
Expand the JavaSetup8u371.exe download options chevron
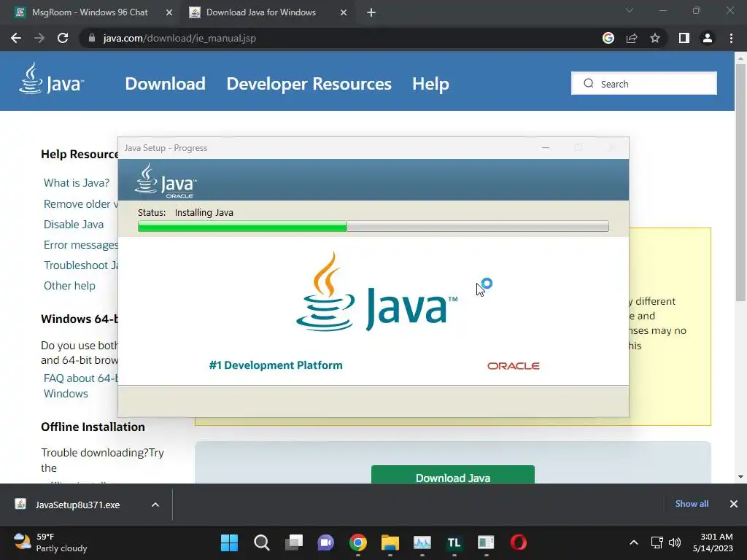[155, 505]
